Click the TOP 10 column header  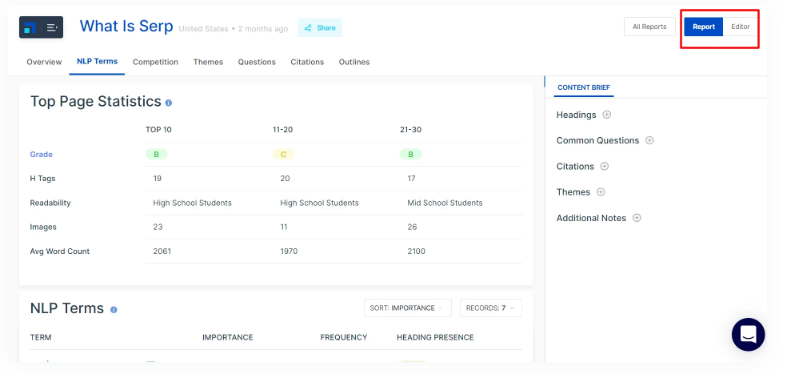[x=159, y=129]
